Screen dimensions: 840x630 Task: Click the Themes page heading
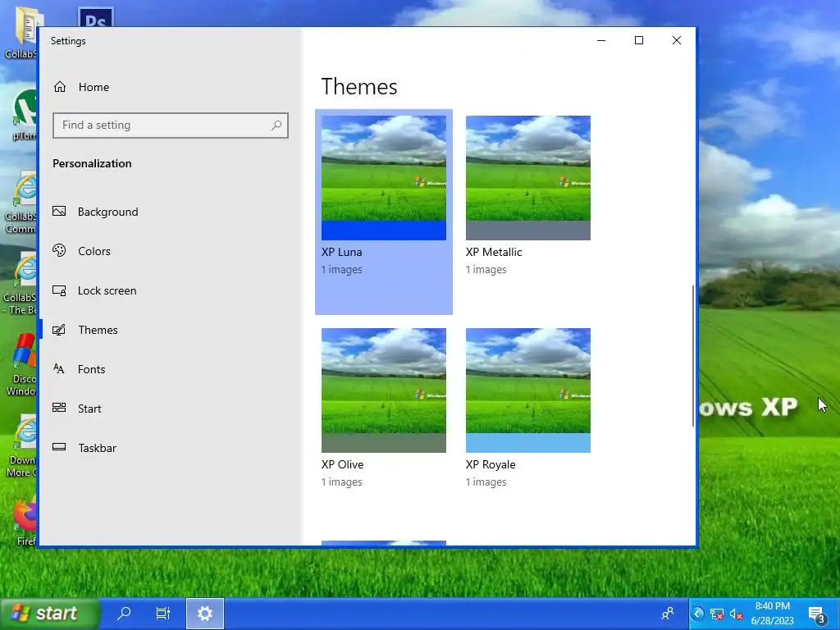pos(359,86)
